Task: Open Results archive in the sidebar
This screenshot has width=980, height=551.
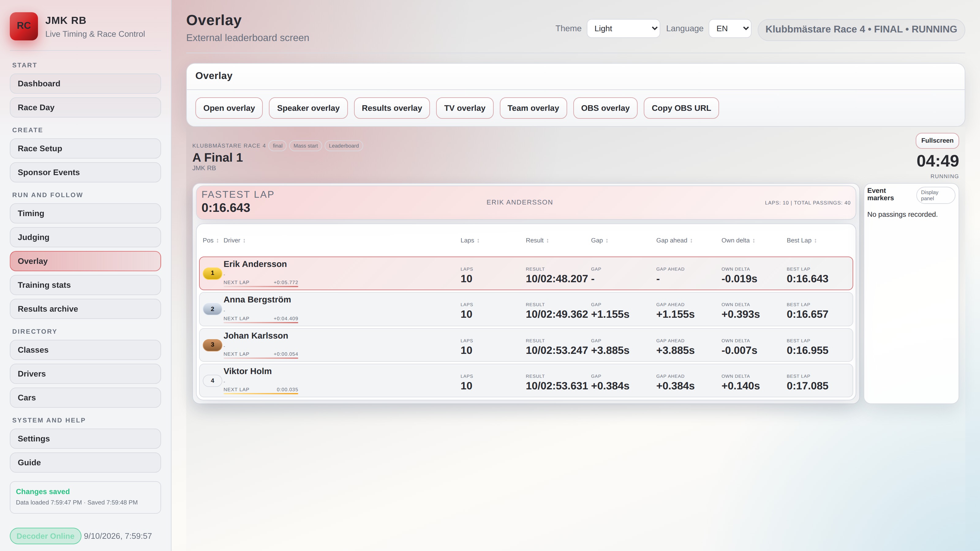Action: click(x=85, y=309)
